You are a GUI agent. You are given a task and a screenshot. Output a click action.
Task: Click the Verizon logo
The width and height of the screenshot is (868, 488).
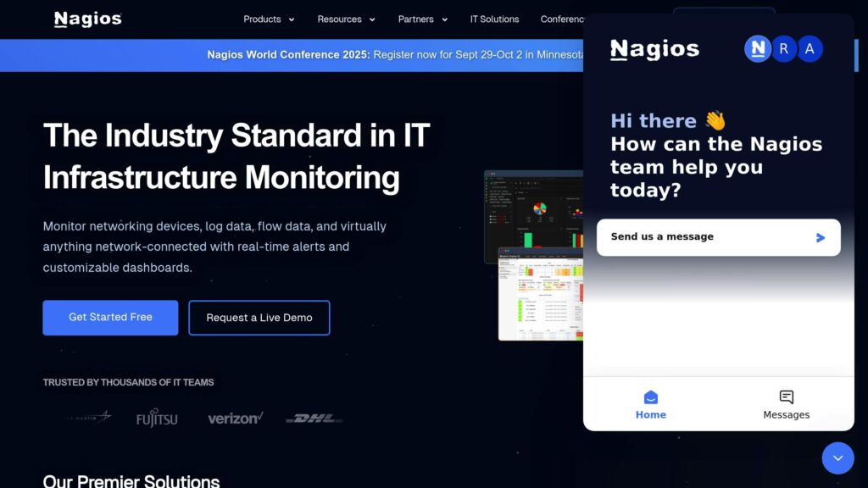236,419
